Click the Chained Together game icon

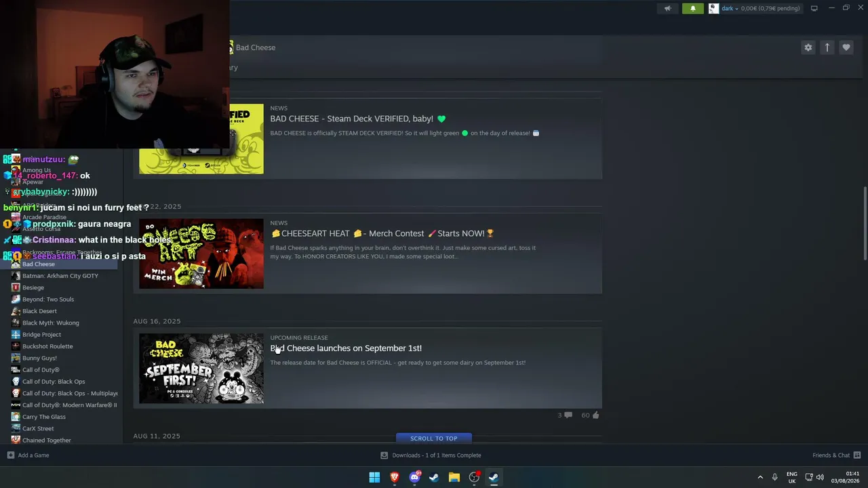tap(16, 441)
